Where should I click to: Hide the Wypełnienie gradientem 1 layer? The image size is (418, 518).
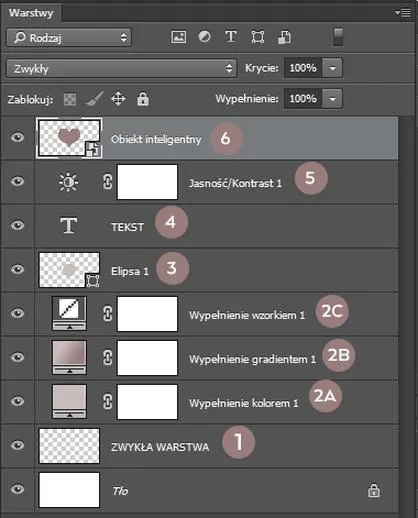coord(17,357)
